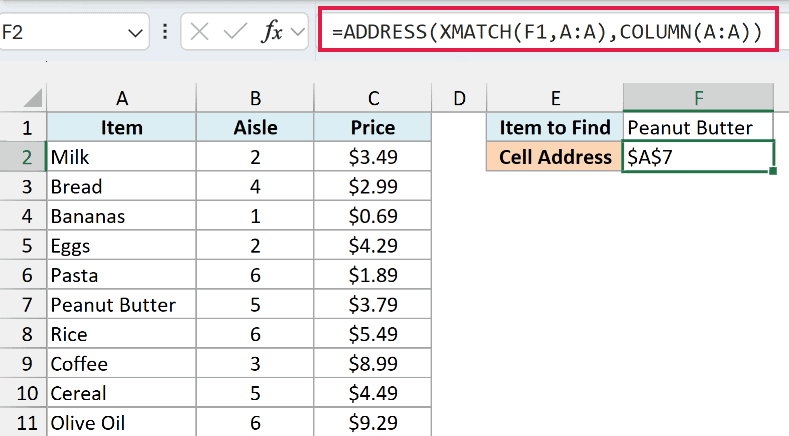Select row 4 header
The width and height of the screenshot is (789, 436).
coord(23,216)
